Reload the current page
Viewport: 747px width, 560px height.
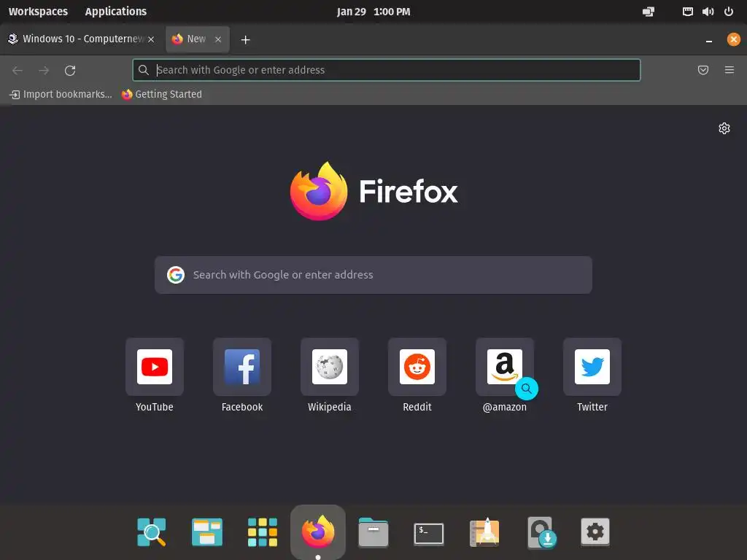tap(70, 71)
